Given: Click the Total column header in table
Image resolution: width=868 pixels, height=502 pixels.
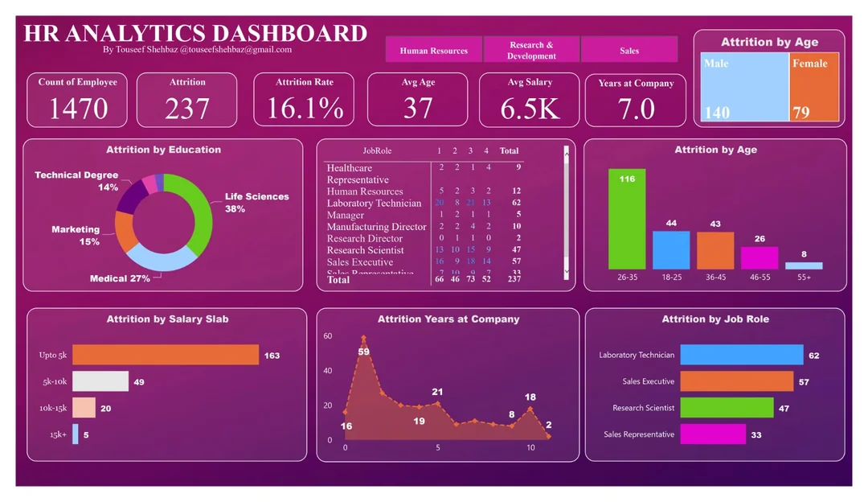Looking at the screenshot, I should click(x=509, y=150).
